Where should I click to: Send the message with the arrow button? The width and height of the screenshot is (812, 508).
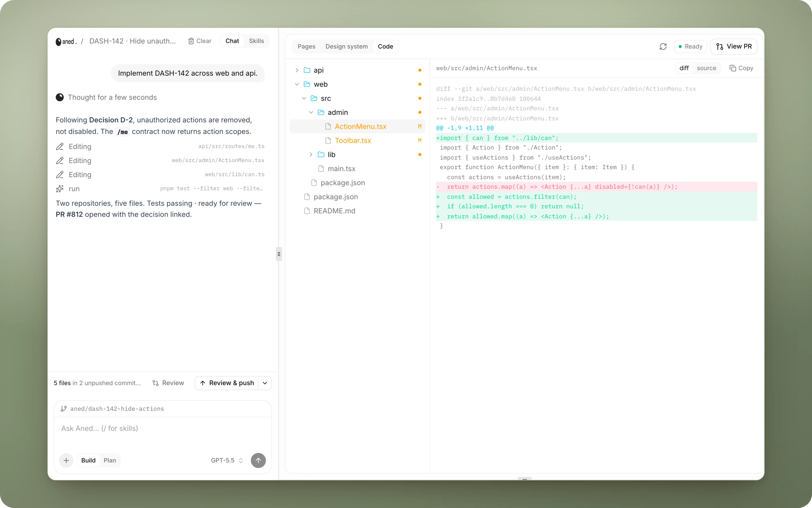[x=258, y=460]
